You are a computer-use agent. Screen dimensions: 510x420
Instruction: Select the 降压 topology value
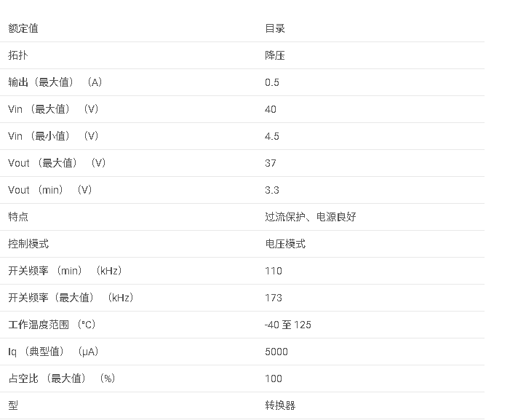coord(274,55)
